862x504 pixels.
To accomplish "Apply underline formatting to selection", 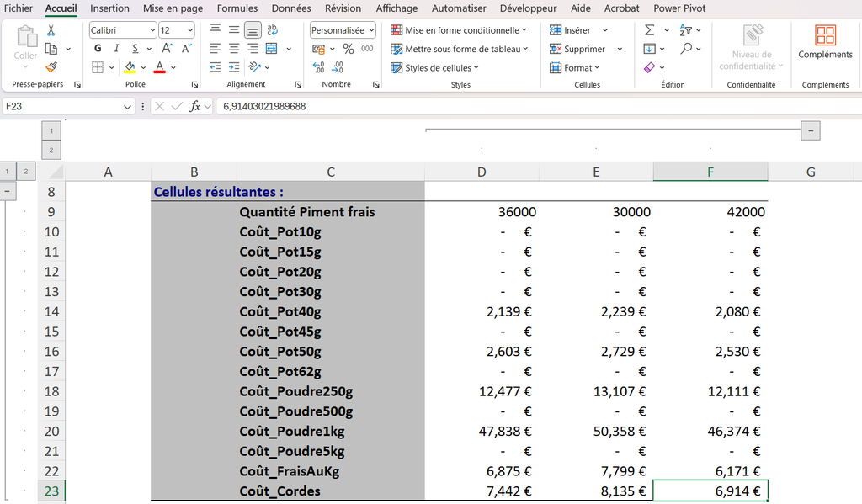I will pos(135,48).
